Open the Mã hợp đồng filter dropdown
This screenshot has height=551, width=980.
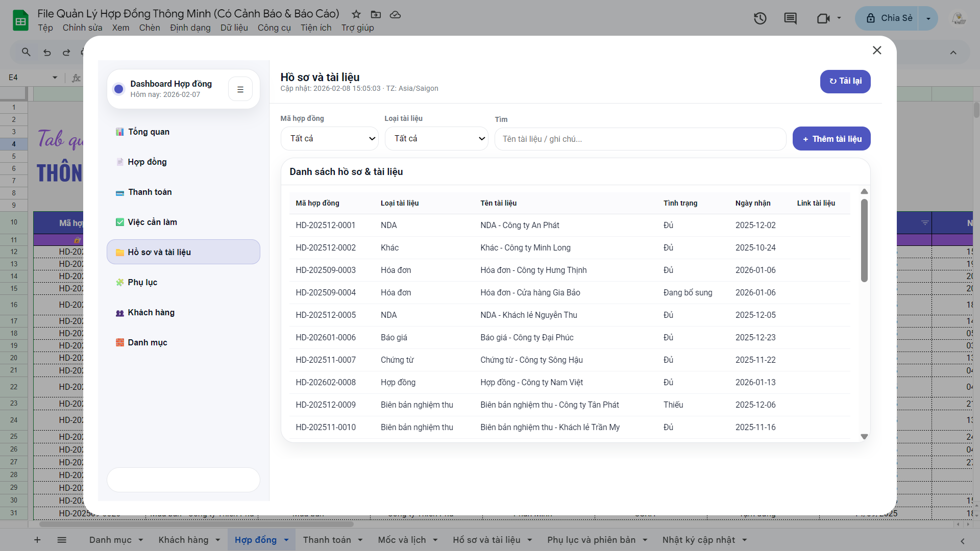click(330, 139)
